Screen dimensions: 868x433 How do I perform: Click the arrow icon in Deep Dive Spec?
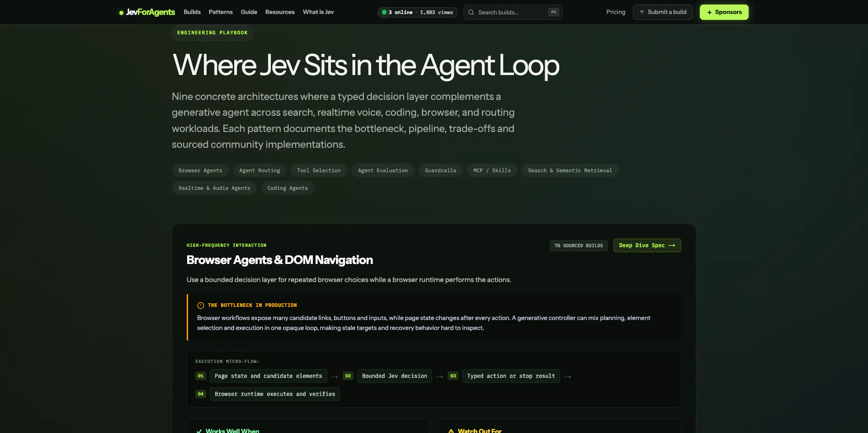[x=672, y=245]
